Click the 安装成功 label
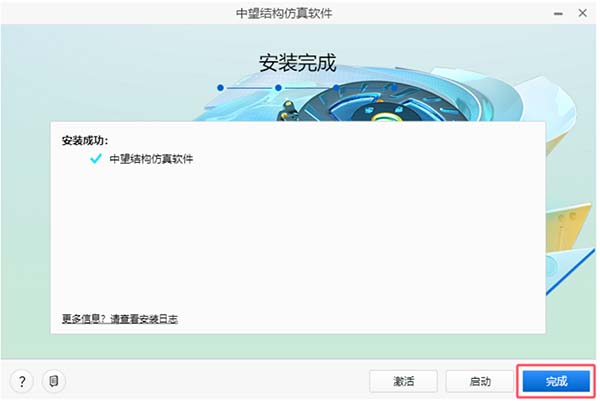Viewport: 600px width, 401px height. 85,140
